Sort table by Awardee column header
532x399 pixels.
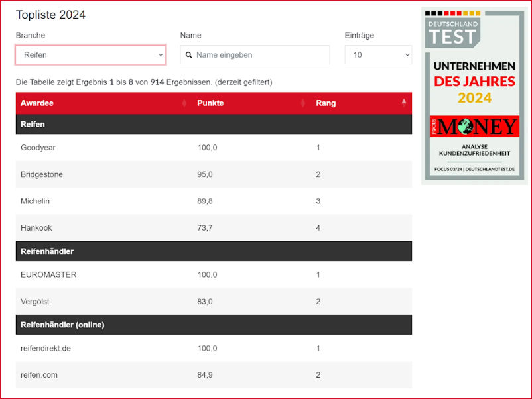(101, 103)
